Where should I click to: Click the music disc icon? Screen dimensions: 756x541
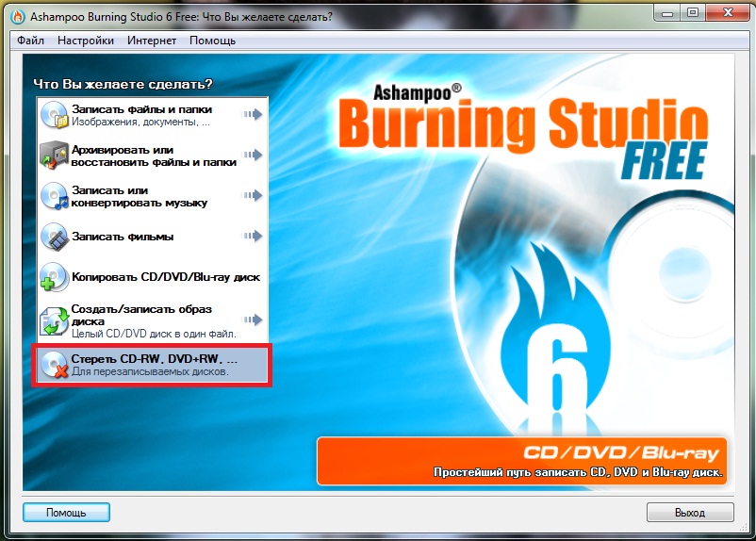54,196
